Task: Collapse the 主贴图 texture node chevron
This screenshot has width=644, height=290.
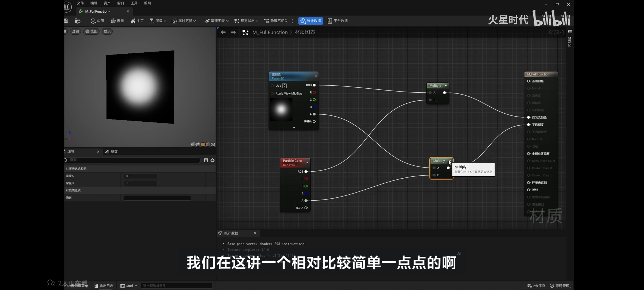Action: (x=316, y=76)
